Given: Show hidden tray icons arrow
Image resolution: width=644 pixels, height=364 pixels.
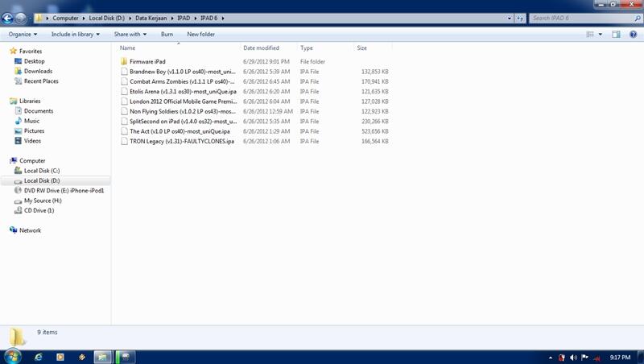Looking at the screenshot, I should coord(551,358).
